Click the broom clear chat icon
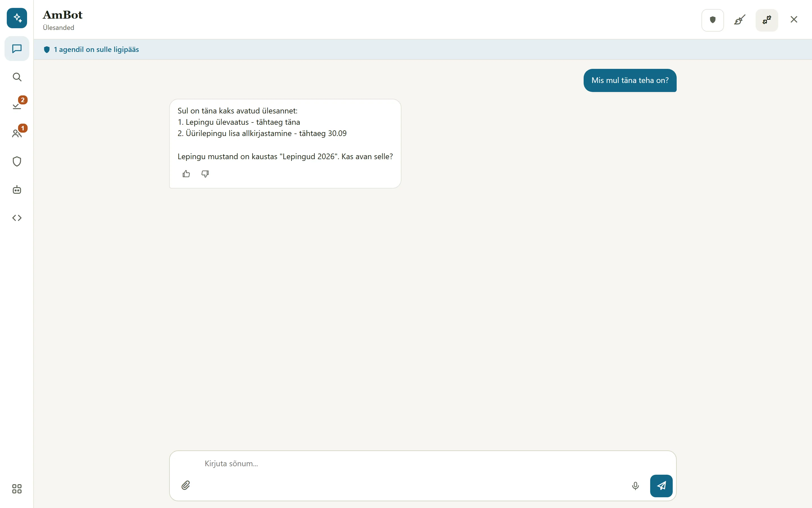The height and width of the screenshot is (508, 812). coord(740,20)
